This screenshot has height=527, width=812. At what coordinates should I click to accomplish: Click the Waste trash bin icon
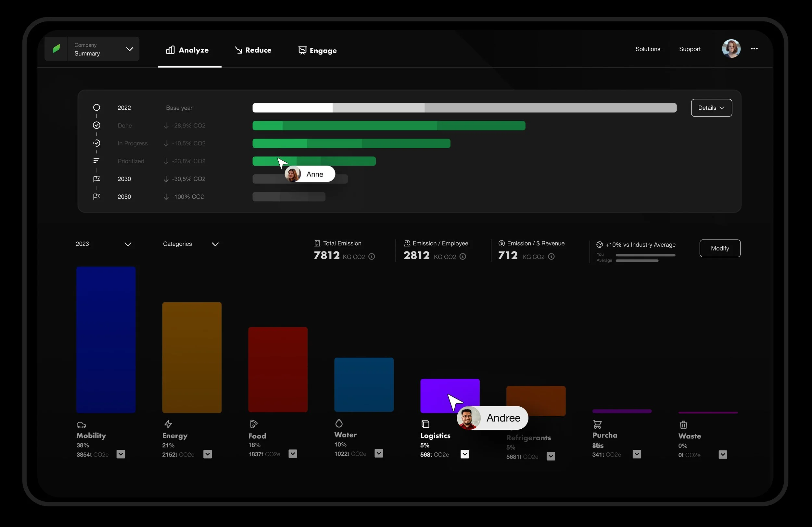[x=683, y=425]
